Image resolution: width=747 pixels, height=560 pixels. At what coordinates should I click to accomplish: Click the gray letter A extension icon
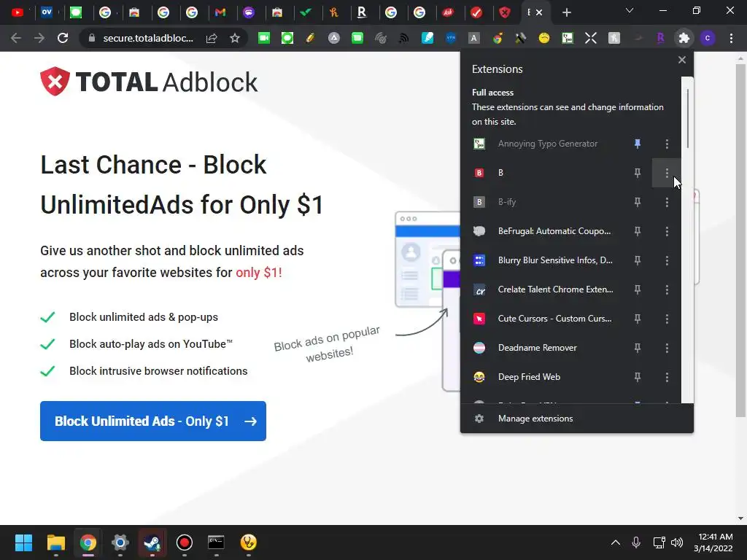tap(474, 38)
